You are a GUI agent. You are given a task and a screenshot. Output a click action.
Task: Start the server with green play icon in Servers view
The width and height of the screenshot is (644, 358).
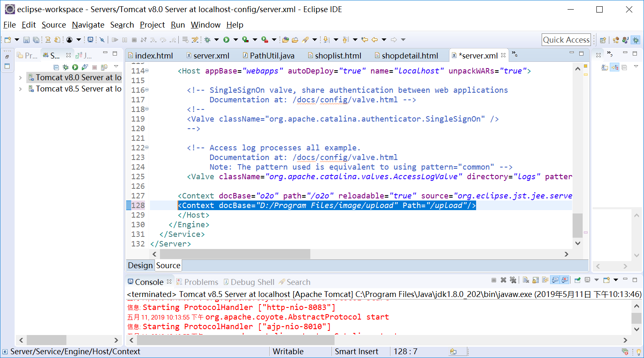coord(75,67)
